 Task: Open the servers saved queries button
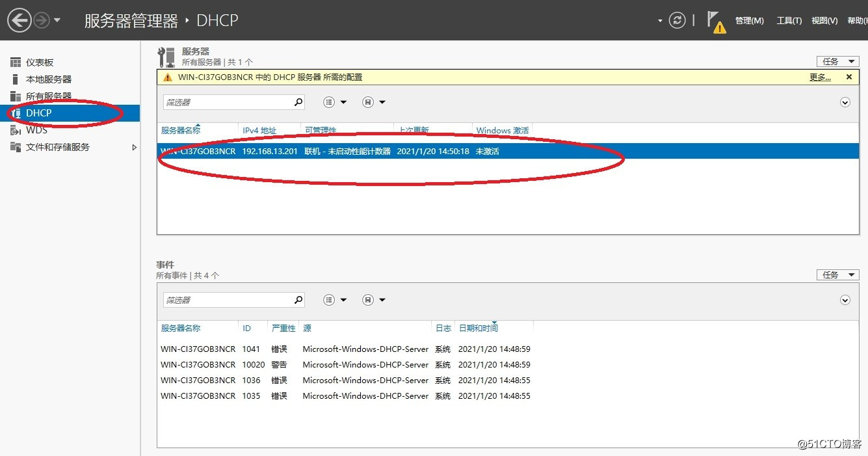pos(368,102)
